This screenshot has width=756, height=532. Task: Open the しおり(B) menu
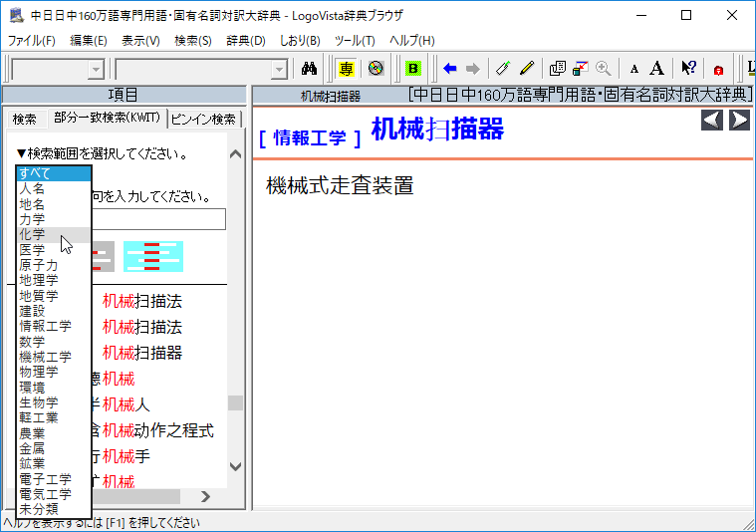[x=300, y=41]
